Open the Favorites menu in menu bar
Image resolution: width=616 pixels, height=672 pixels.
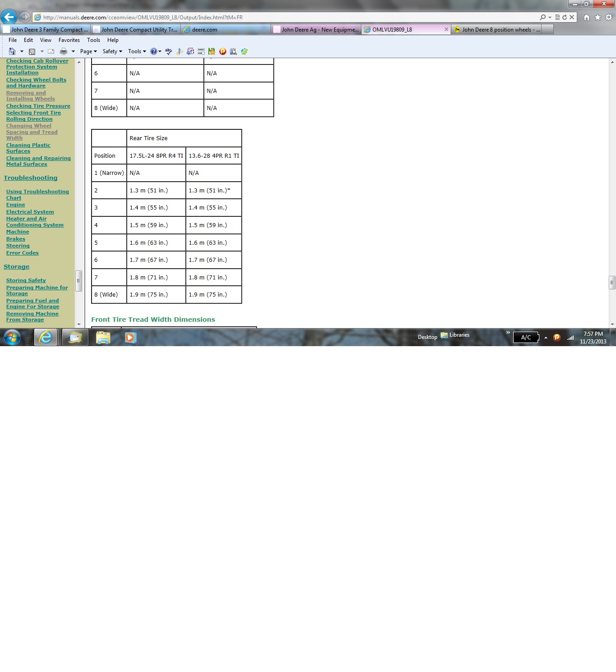coord(69,40)
